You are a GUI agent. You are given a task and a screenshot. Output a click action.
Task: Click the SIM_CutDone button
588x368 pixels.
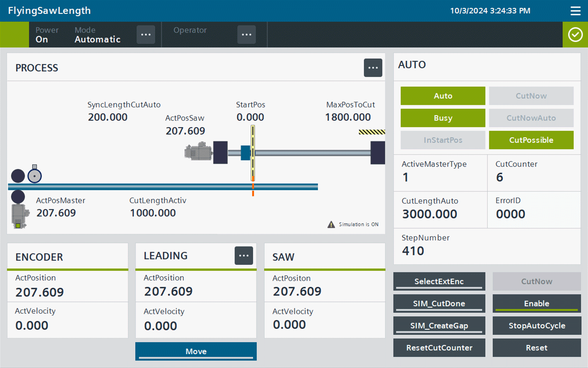pyautogui.click(x=439, y=304)
